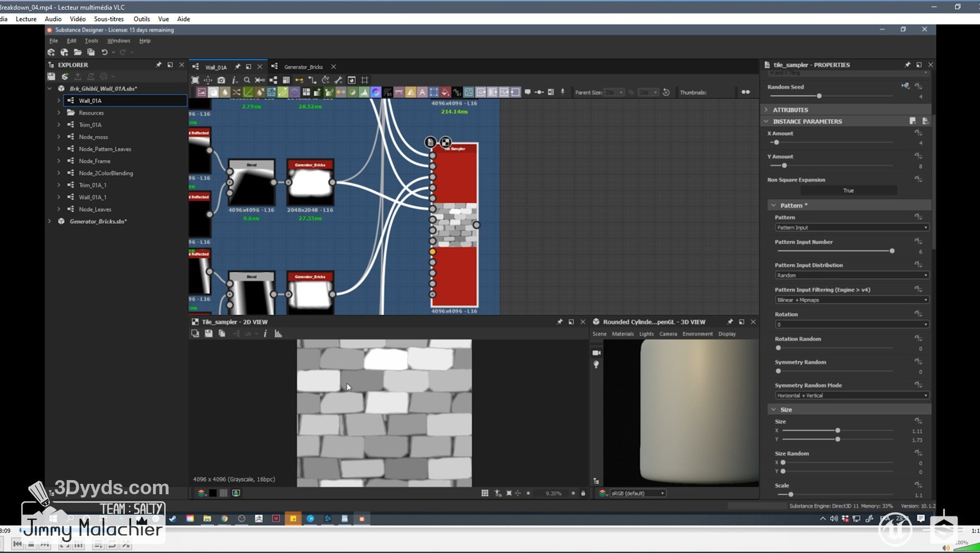Click the histogram icon in 2D view
Viewport: 980px width, 553px height.
coord(278,334)
